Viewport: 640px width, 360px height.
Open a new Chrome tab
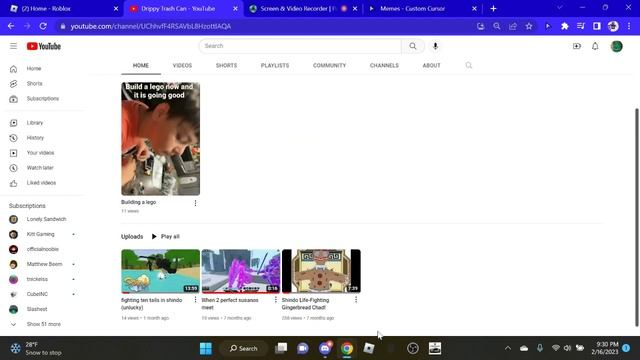click(x=493, y=9)
